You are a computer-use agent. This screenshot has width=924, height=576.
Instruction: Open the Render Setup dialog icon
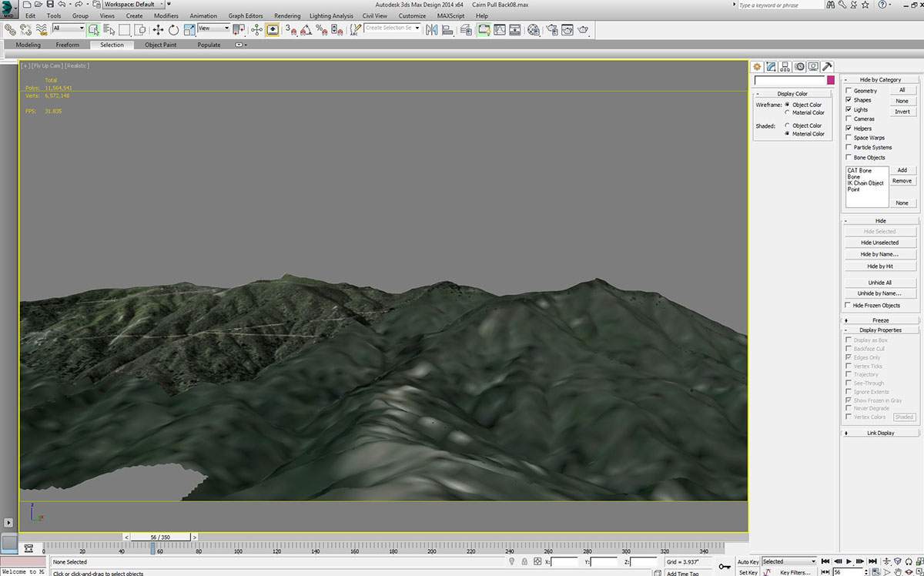[552, 30]
